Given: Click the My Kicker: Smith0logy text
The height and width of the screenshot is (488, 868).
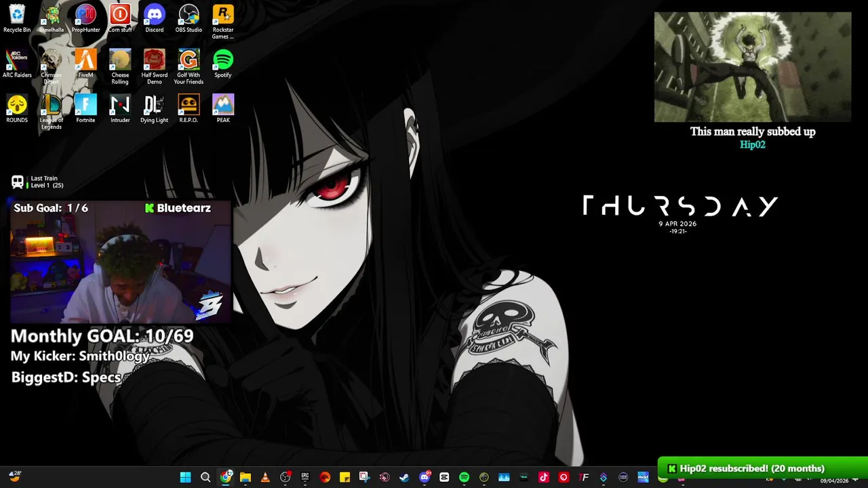Looking at the screenshot, I should click(x=80, y=356).
